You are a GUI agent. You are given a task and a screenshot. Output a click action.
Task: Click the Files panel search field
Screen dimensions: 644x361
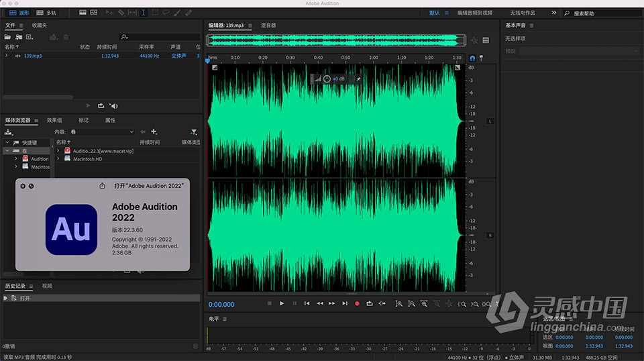click(159, 37)
